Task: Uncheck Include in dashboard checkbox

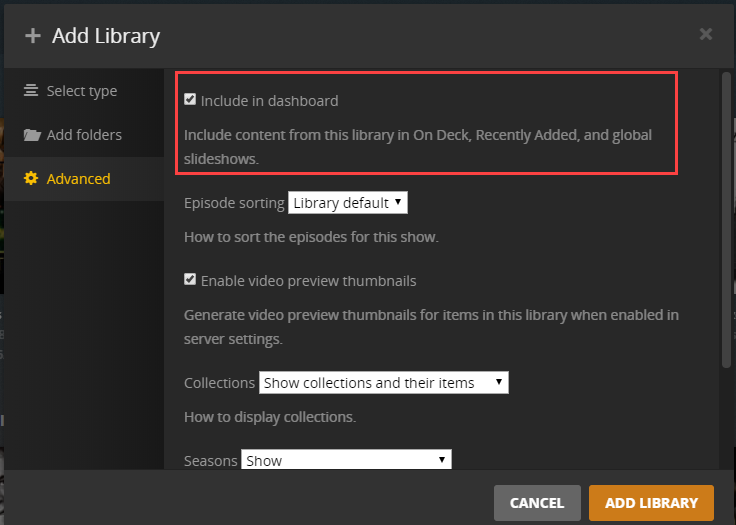Action: tap(190, 100)
